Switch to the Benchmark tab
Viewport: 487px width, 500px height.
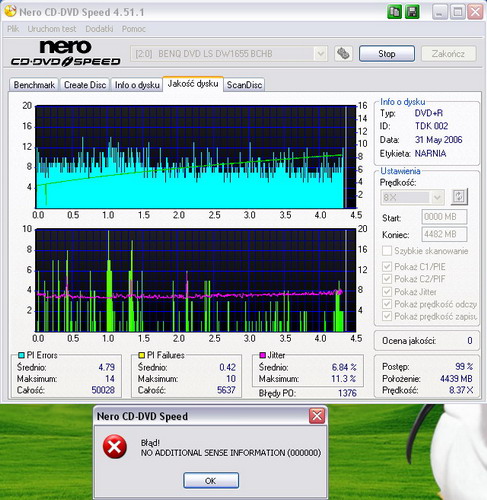(34, 85)
